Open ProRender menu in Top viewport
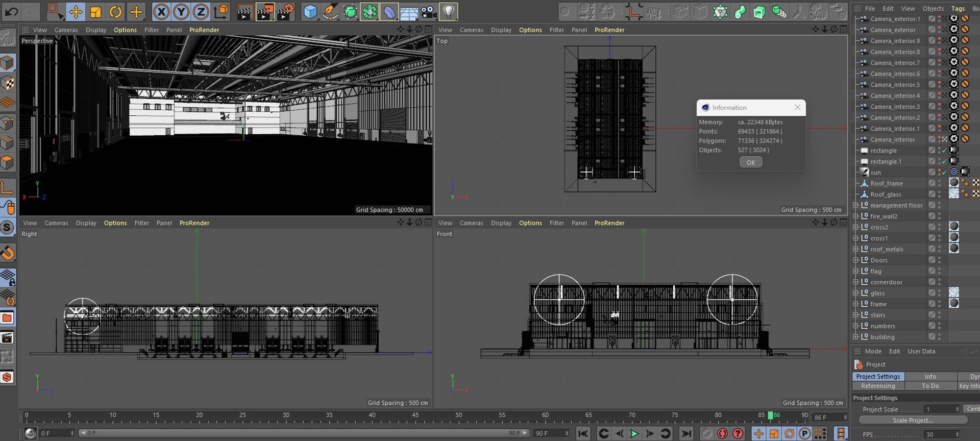Viewport: 980px width, 441px height. pos(609,30)
